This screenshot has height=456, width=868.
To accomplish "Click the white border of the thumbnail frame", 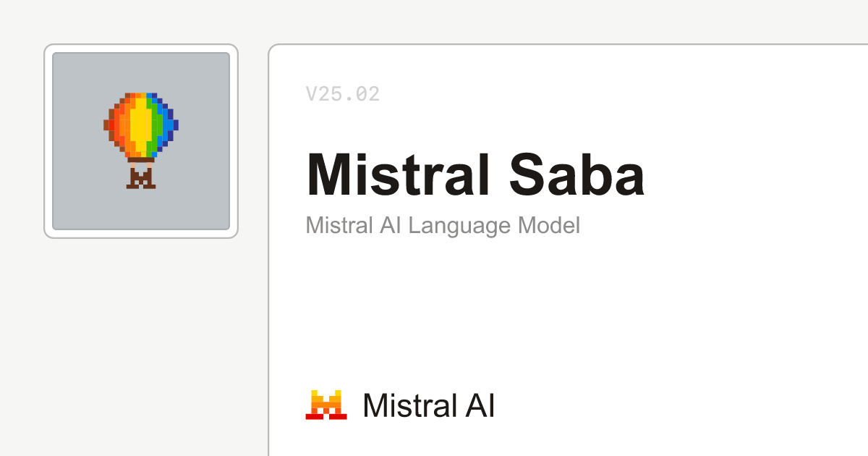I will pyautogui.click(x=48, y=141).
